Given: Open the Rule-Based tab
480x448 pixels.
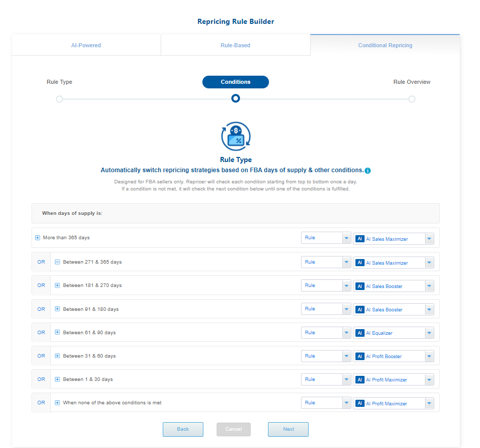Looking at the screenshot, I should (235, 45).
